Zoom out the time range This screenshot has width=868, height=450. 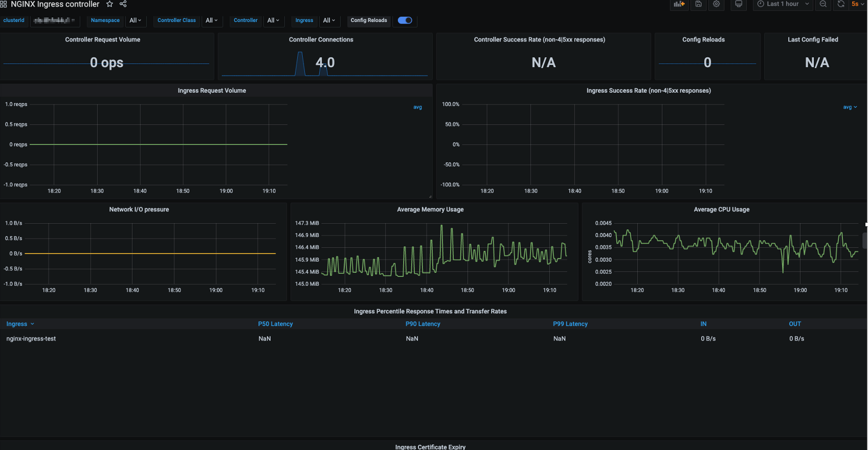[823, 4]
